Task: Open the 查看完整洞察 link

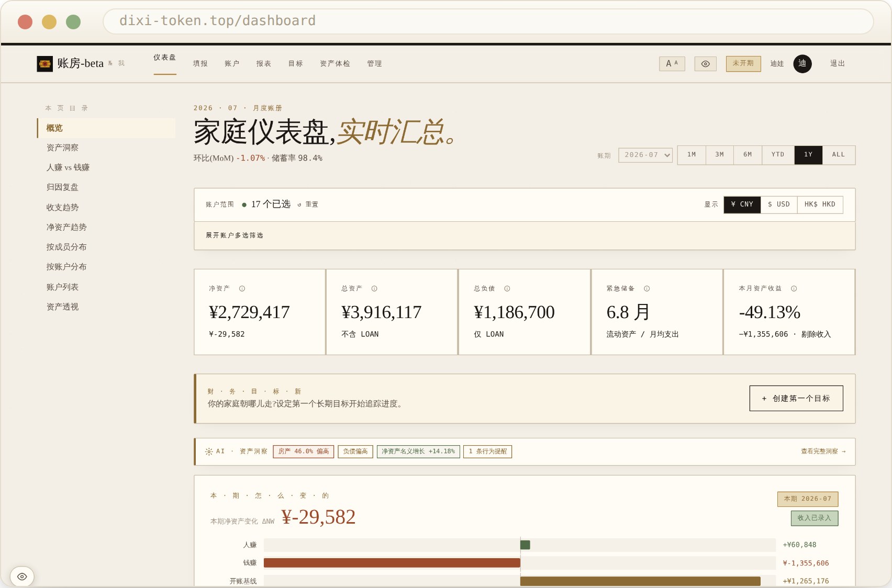Action: point(823,451)
